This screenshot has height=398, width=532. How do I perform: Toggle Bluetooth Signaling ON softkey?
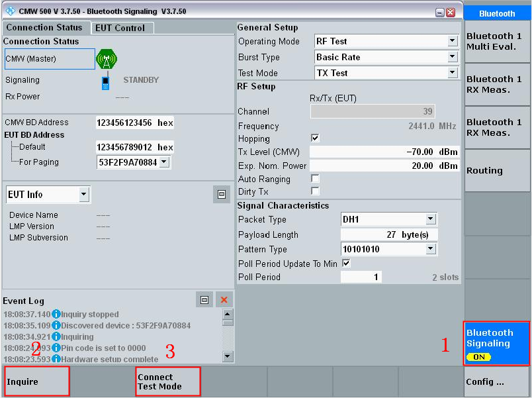pos(497,343)
